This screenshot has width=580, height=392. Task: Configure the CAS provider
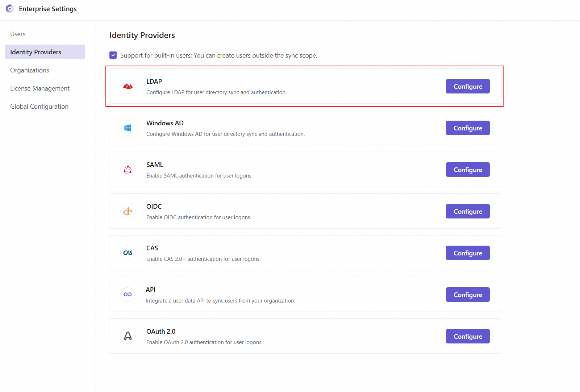point(467,253)
